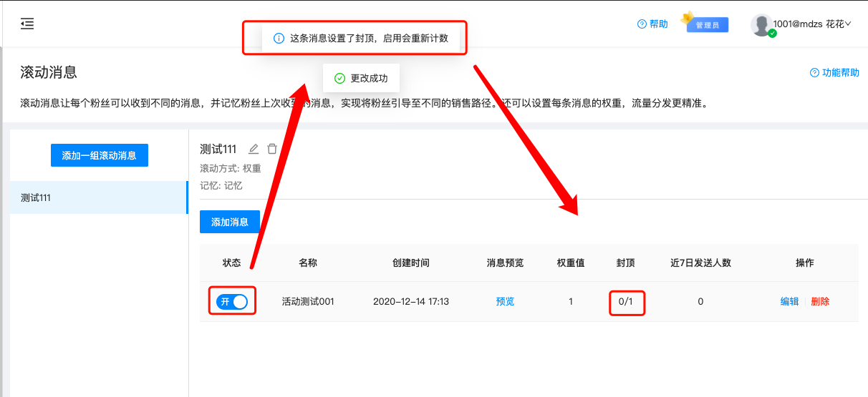
Task: Open the 1001@mdzs 花花 account dropdown
Action: click(812, 24)
